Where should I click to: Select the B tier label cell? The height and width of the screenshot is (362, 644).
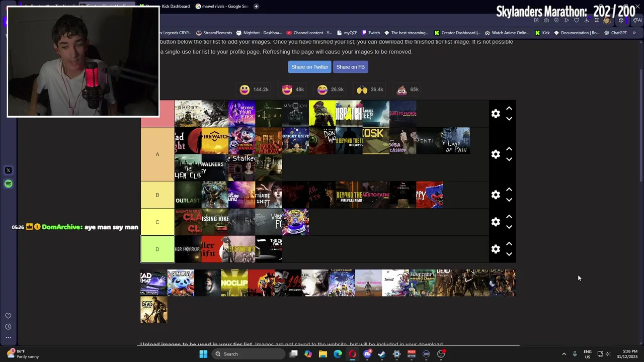tap(157, 195)
